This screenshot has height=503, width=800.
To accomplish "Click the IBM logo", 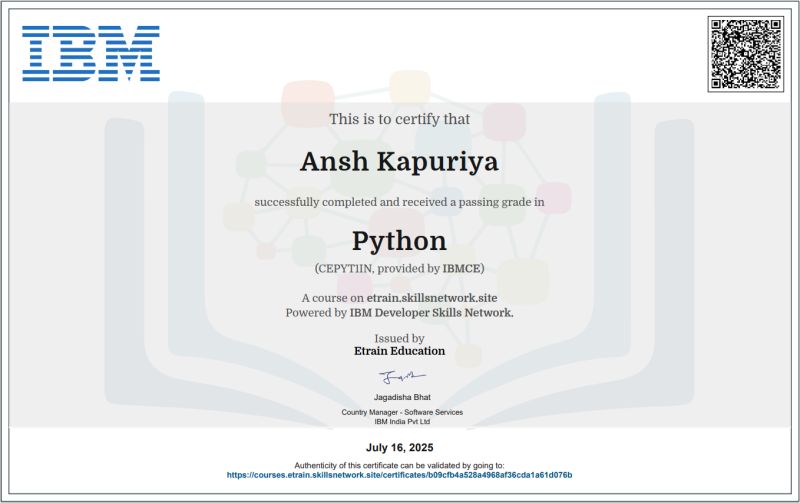I will 91,54.
